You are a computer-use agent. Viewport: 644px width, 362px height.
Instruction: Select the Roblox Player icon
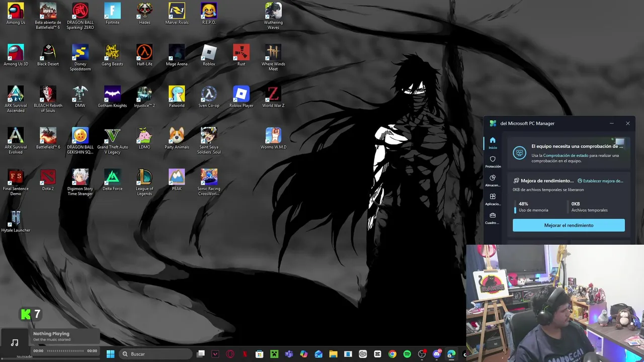click(241, 97)
